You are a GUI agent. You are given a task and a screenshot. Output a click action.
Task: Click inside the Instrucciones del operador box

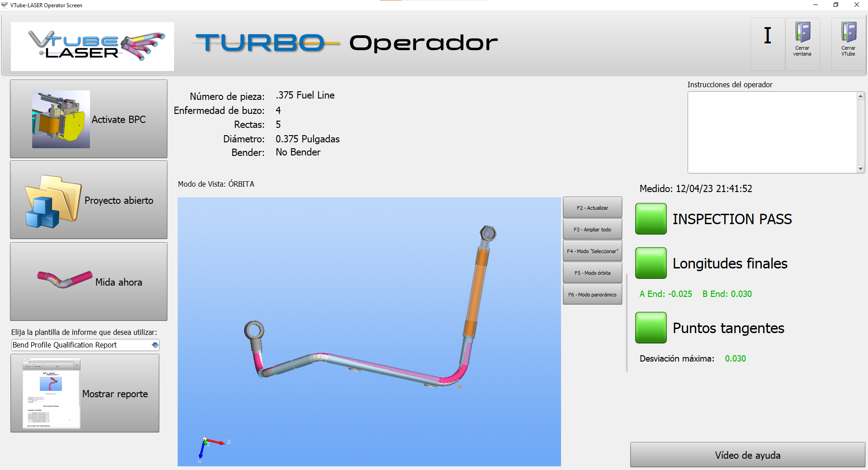pos(772,132)
